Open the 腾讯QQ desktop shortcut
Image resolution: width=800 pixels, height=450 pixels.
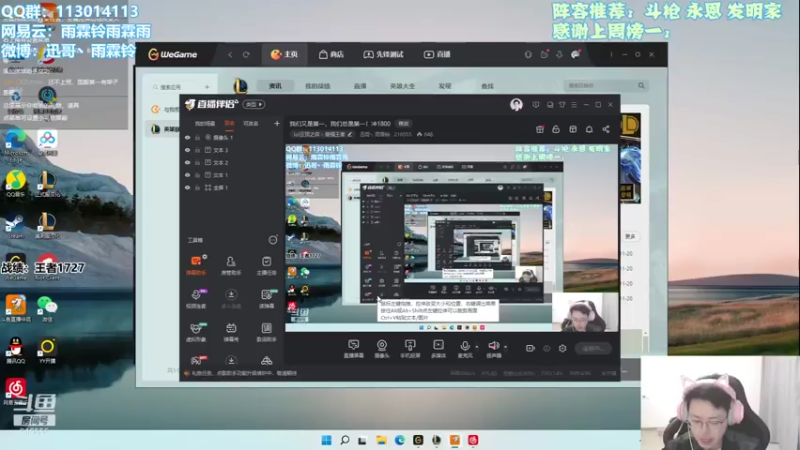15,351
